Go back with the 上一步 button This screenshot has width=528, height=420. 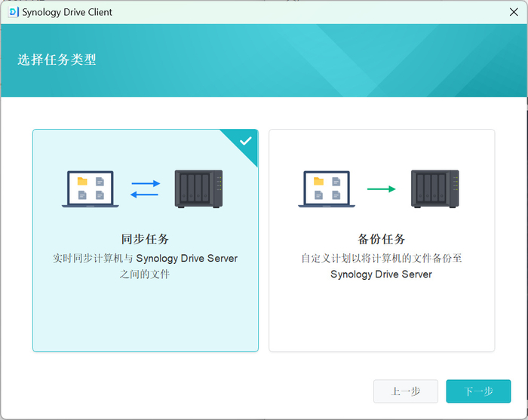406,391
